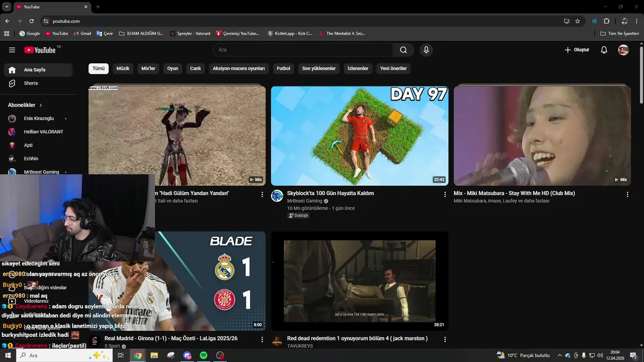Image resolution: width=644 pixels, height=362 pixels.
Task: Install app icon in address bar
Action: [567, 21]
